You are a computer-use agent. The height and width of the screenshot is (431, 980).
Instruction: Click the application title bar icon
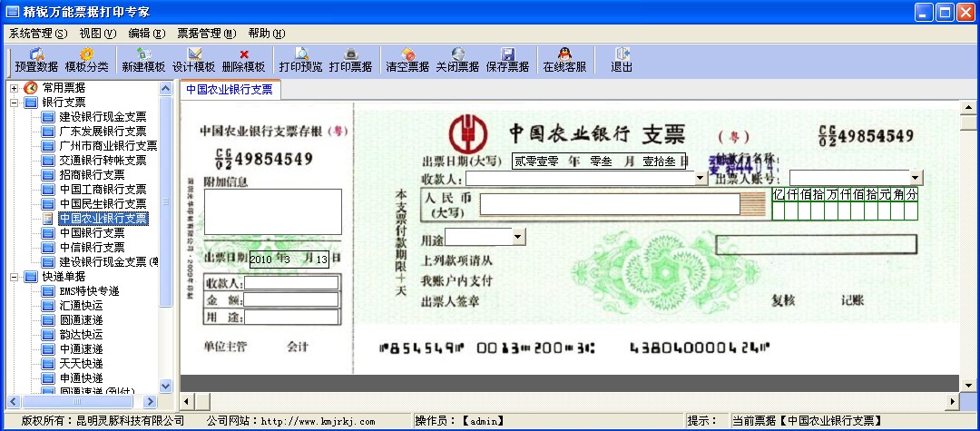pos(13,11)
